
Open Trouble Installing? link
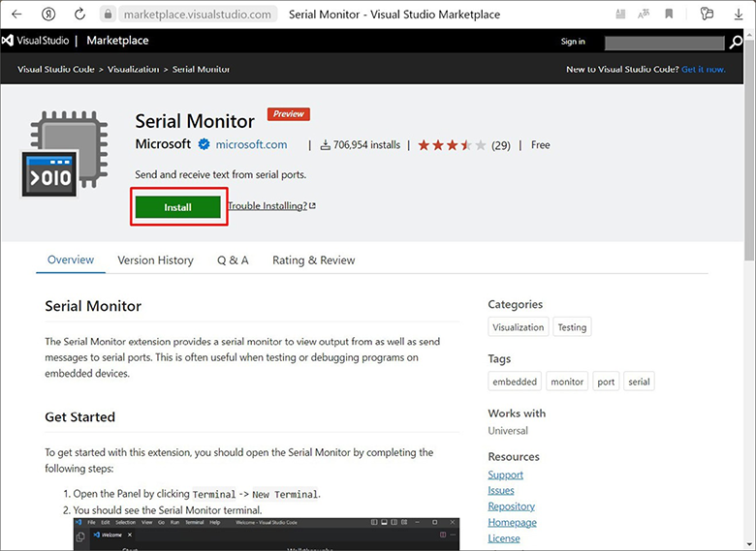coord(272,205)
